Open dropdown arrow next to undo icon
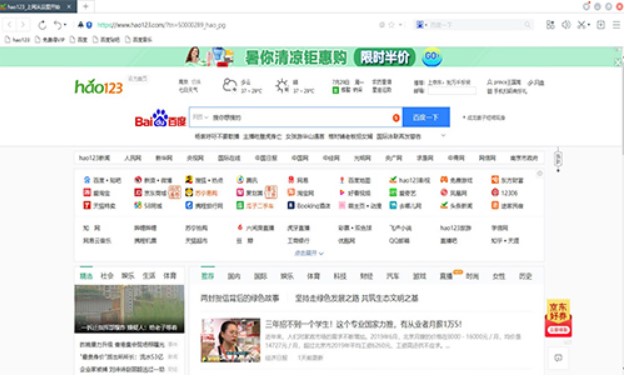The image size is (627, 377). [x=65, y=25]
